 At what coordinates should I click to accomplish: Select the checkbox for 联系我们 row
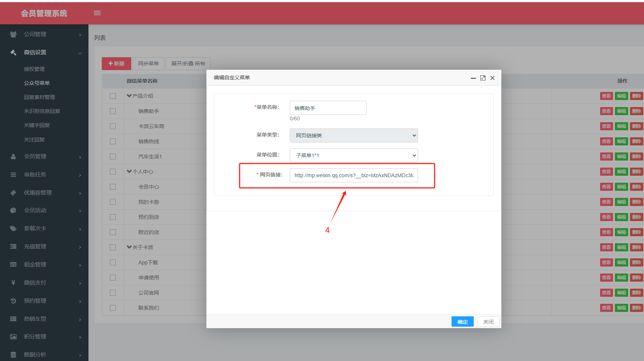(113, 308)
